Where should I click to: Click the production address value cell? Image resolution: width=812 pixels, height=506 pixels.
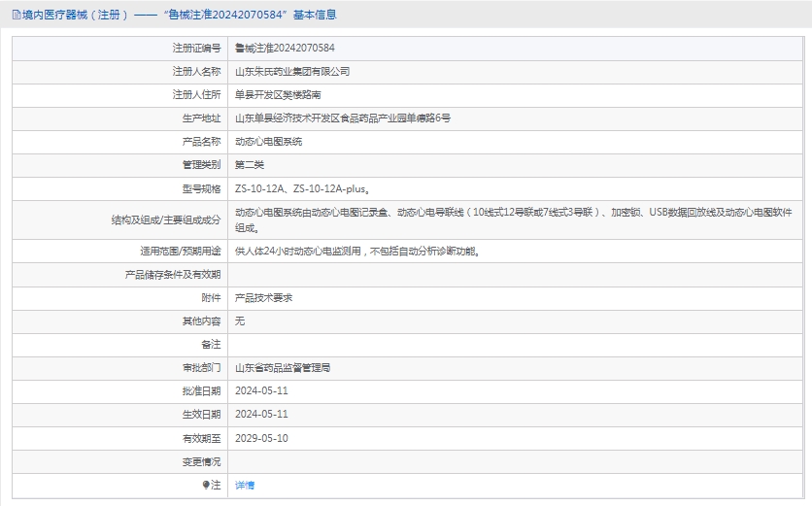pyautogui.click(x=343, y=118)
